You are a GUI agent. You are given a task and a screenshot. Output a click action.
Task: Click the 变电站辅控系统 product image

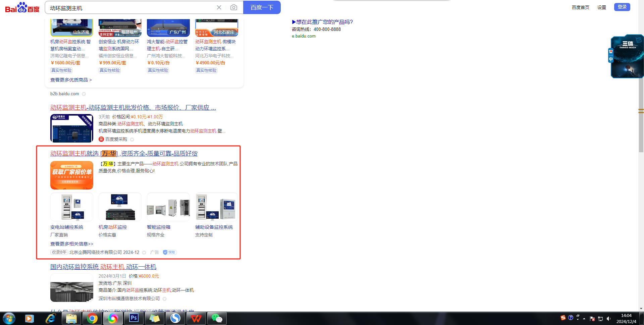click(x=72, y=207)
